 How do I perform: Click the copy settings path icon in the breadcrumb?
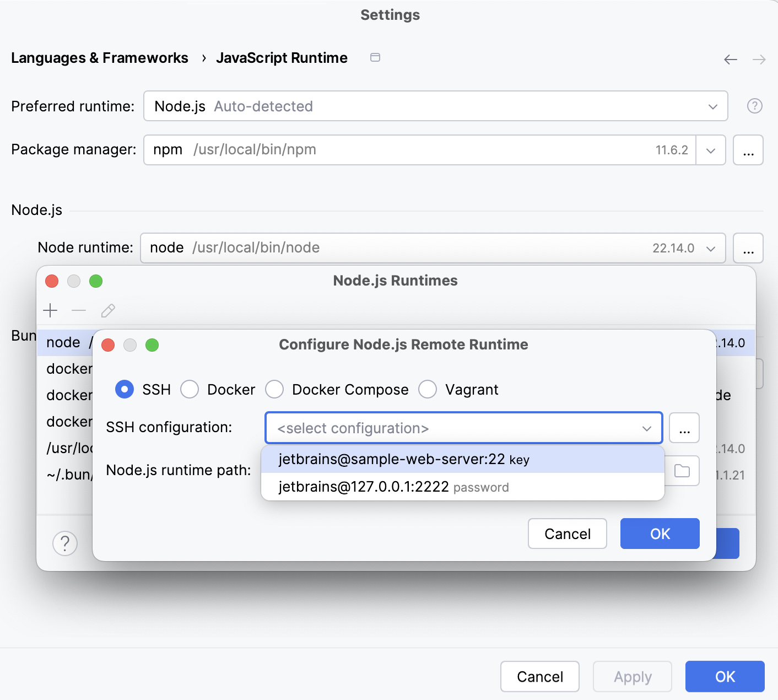[x=375, y=57]
